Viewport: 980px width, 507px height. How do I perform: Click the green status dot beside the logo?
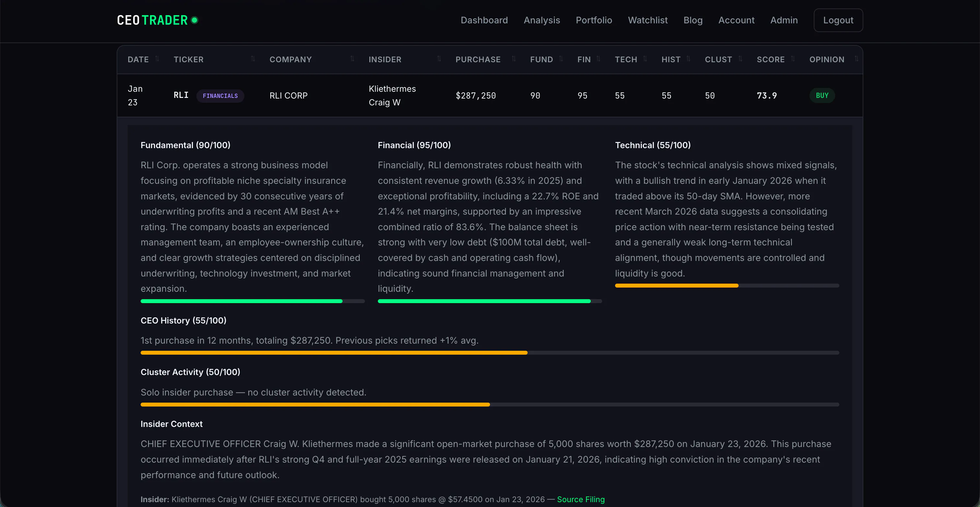pos(194,20)
